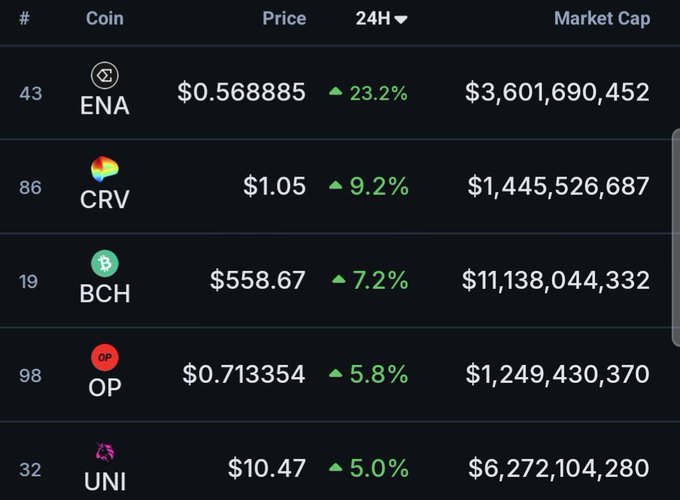
Task: Sort by the # rank header
Action: click(24, 18)
